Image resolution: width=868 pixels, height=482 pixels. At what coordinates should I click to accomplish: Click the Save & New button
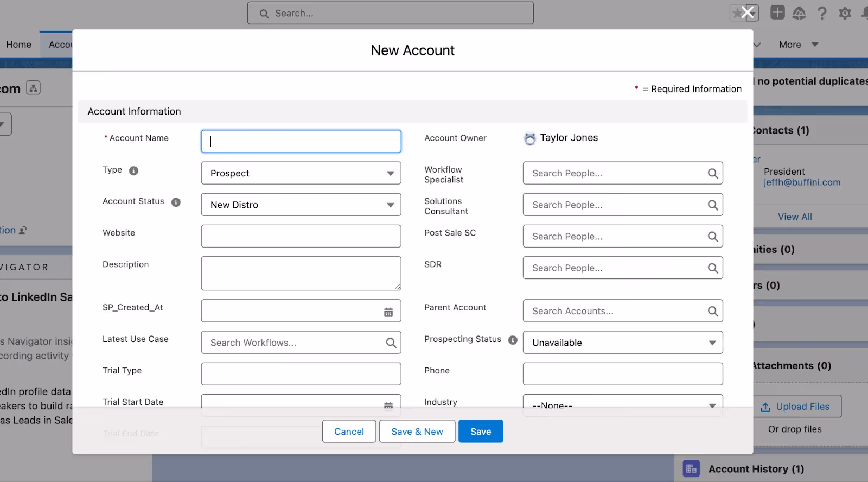[x=417, y=432]
